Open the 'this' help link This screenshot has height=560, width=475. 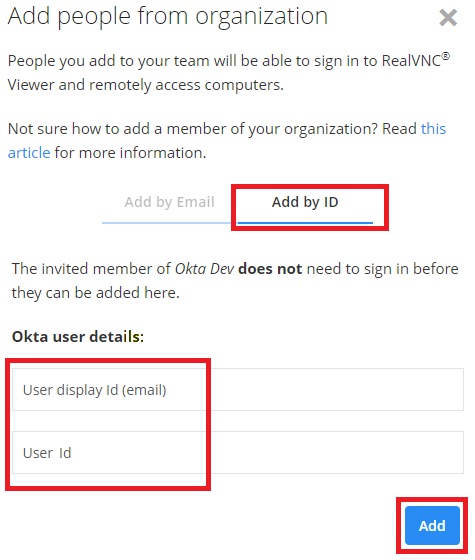[433, 129]
